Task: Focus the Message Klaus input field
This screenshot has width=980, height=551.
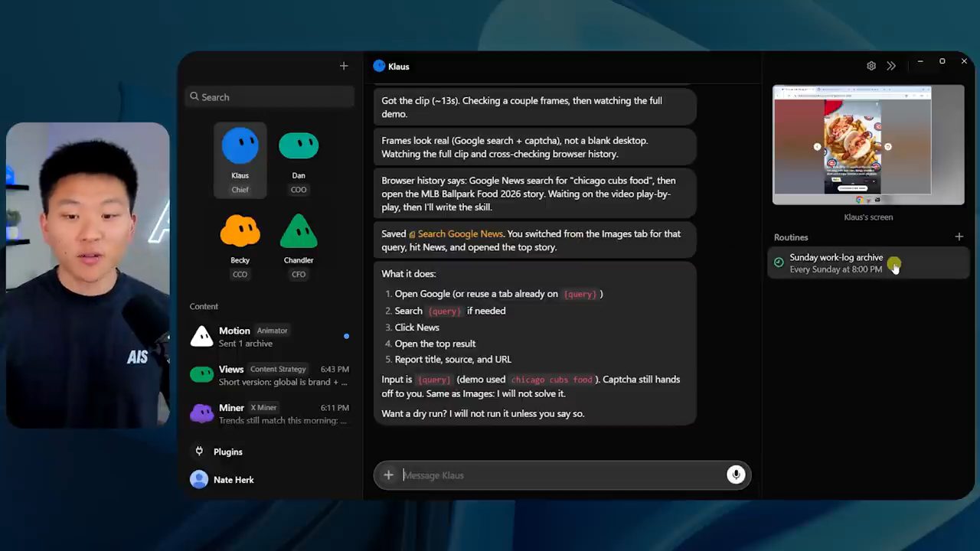Action: [561, 475]
